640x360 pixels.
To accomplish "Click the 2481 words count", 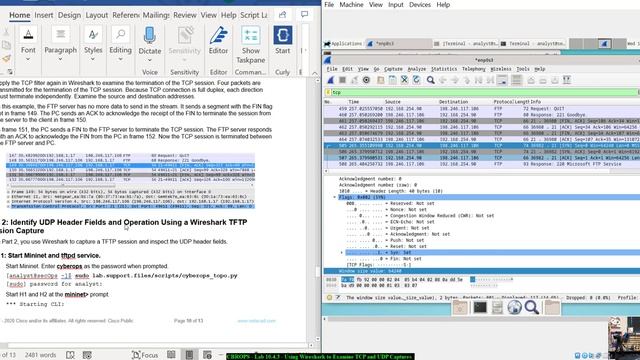I will 40,355.
